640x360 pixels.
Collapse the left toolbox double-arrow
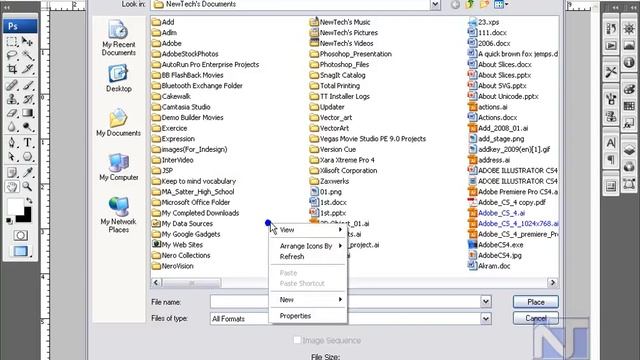point(7,7)
